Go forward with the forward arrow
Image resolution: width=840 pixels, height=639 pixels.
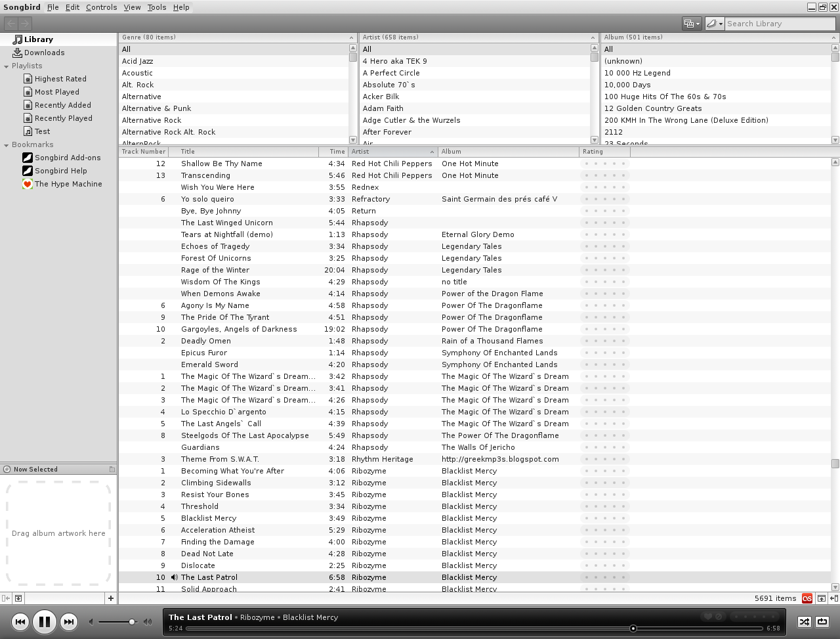click(x=24, y=24)
